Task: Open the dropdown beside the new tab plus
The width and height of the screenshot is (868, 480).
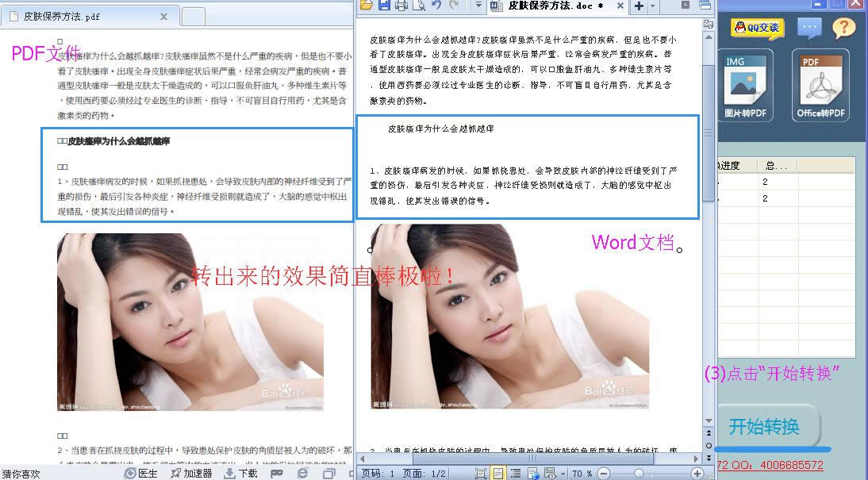Action: [653, 6]
